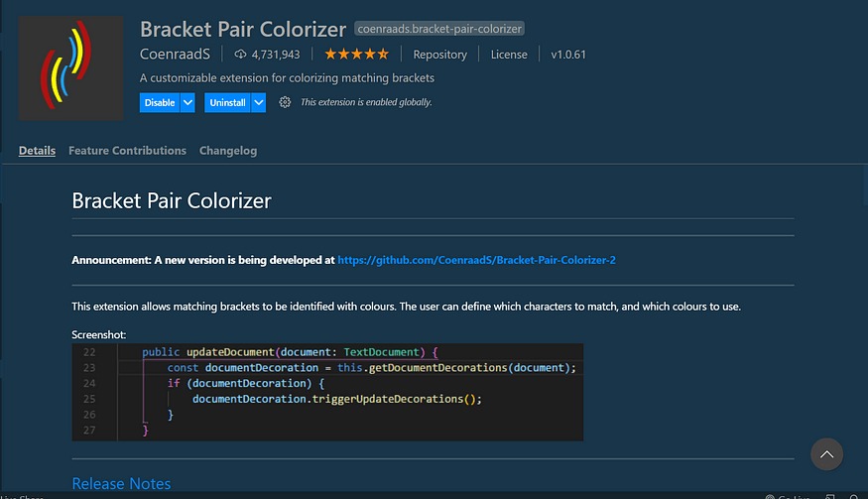Image resolution: width=868 pixels, height=499 pixels.
Task: Click the 'Screenshot:' label
Action: coord(99,334)
